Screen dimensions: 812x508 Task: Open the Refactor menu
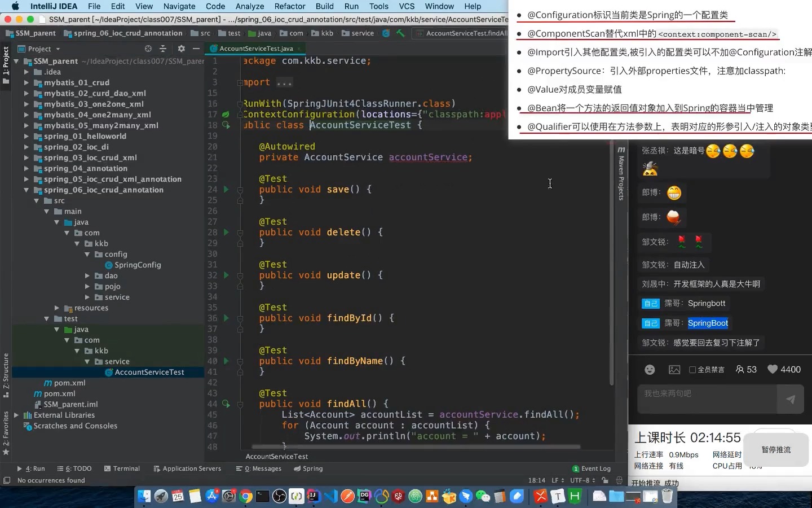pyautogui.click(x=290, y=6)
